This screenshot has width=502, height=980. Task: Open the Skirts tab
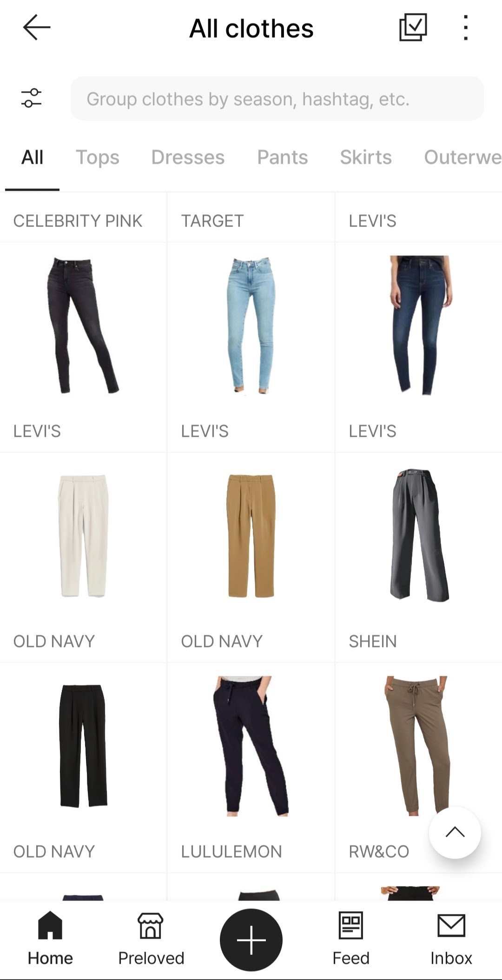click(x=366, y=157)
